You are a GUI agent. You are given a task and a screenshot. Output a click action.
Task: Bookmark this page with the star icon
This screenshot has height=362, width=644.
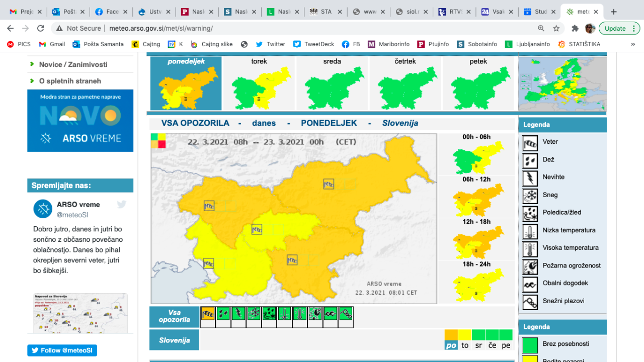pyautogui.click(x=556, y=29)
